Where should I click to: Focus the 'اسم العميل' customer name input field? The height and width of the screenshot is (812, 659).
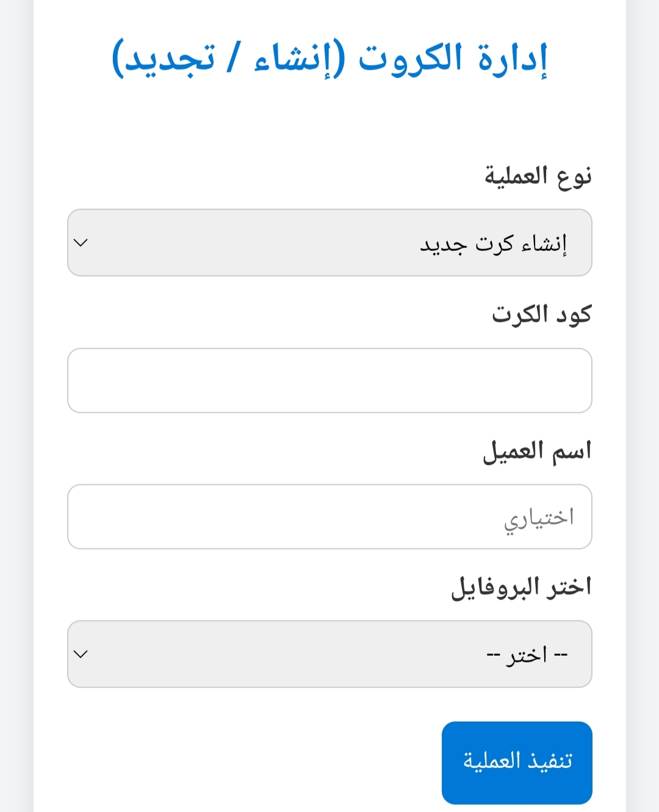pyautogui.click(x=329, y=517)
